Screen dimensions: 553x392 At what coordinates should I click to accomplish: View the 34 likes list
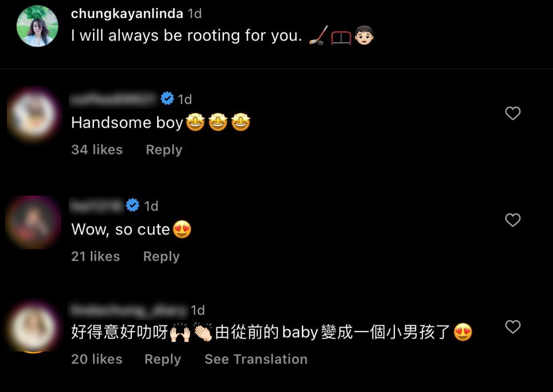point(97,150)
